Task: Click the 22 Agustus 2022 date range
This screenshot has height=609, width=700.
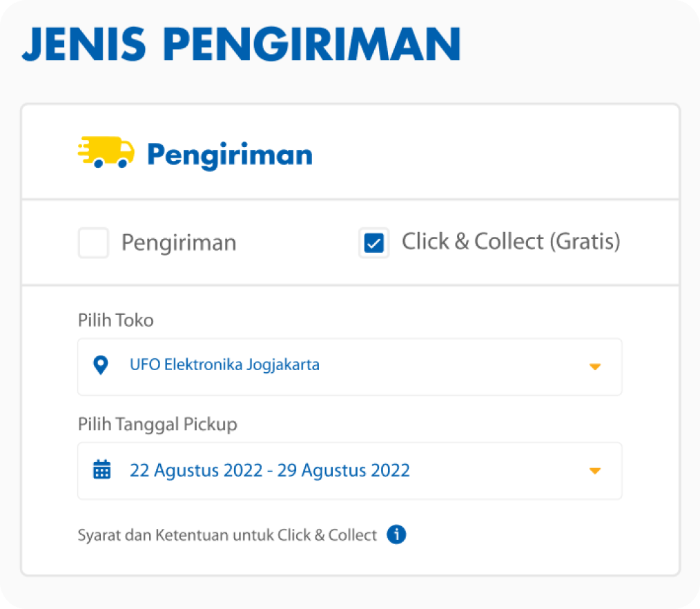Action: coord(270,470)
